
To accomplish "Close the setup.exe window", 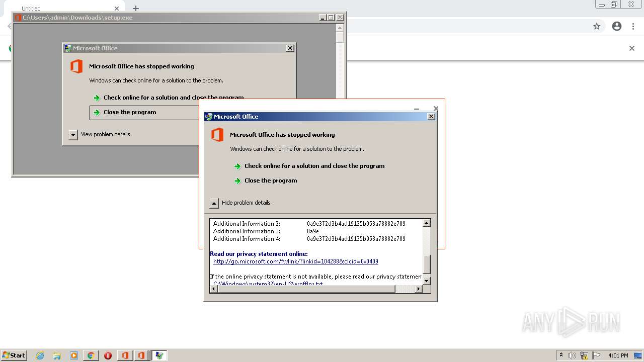I will tap(340, 18).
